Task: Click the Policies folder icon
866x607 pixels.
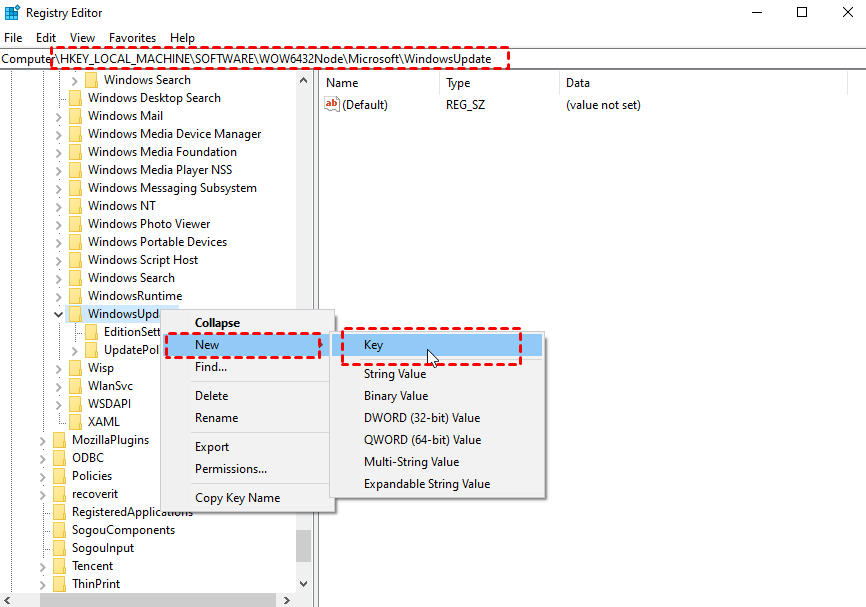Action: point(59,476)
